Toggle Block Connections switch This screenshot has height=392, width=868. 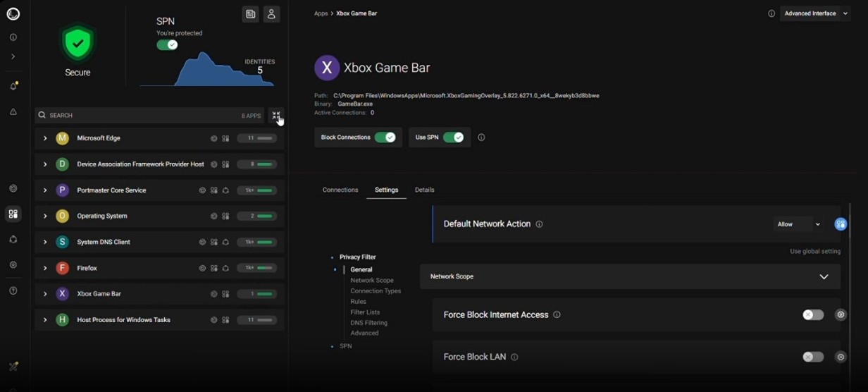click(385, 137)
